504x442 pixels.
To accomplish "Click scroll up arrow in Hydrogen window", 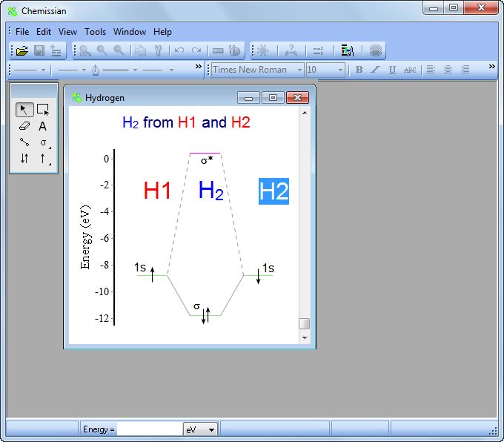I will click(x=305, y=113).
